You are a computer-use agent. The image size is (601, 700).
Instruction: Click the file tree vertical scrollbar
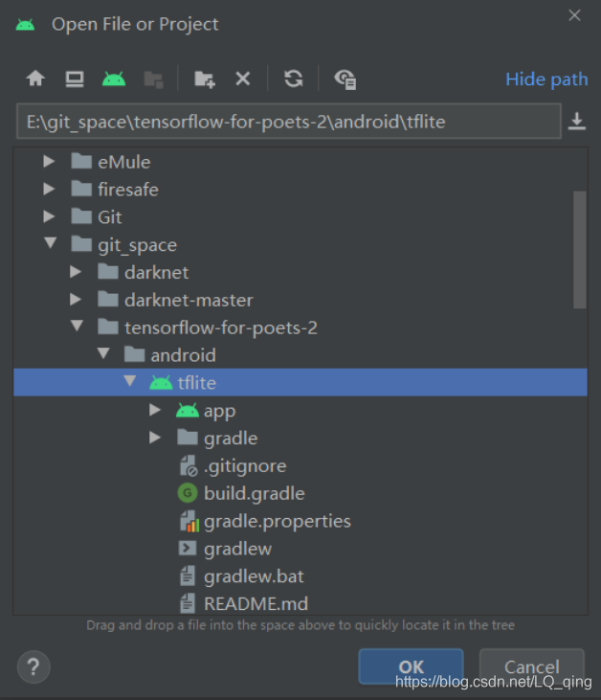580,250
